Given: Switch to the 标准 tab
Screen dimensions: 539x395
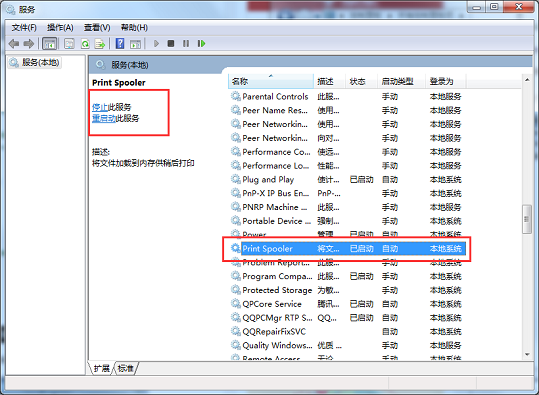Looking at the screenshot, I should 125,369.
